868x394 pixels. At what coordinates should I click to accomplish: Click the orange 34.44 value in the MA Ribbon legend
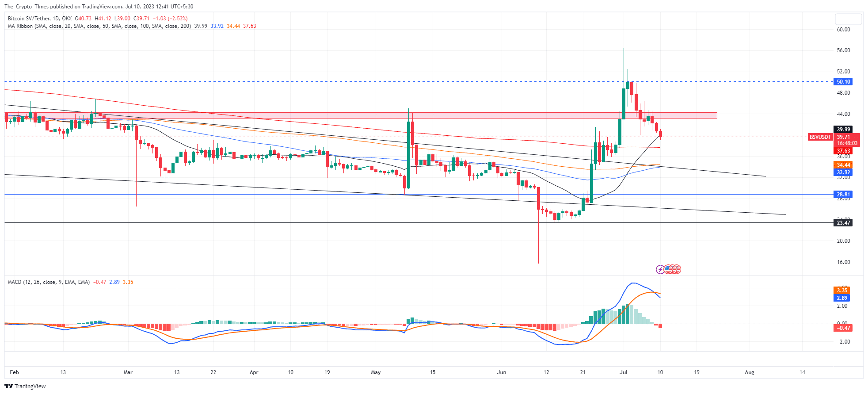[233, 26]
